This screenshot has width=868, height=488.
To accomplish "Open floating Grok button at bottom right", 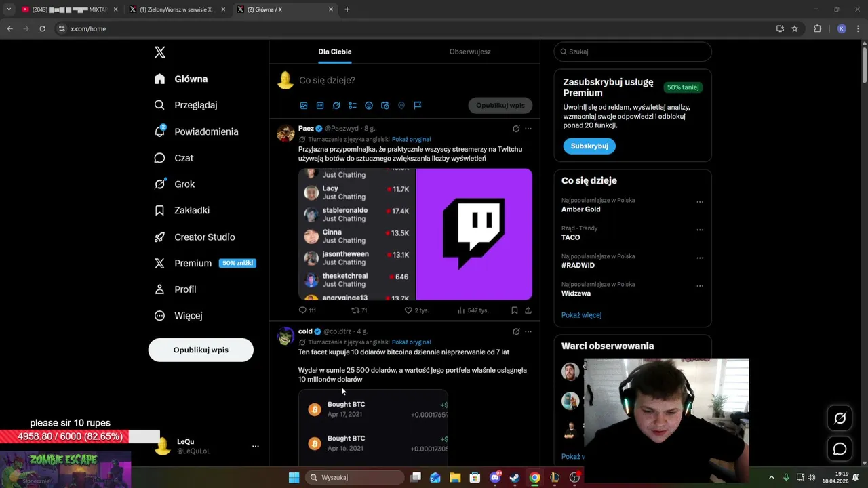I will (840, 418).
